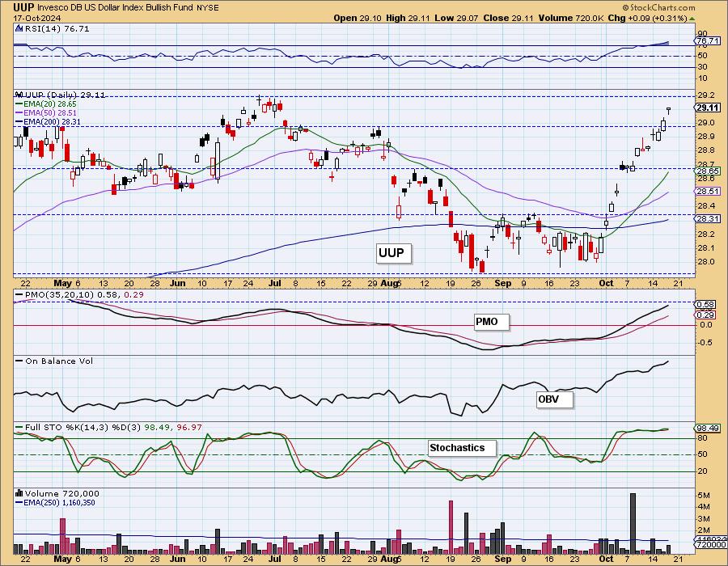
Task: Click the last candlestick near 29.11
Action: 669,111
